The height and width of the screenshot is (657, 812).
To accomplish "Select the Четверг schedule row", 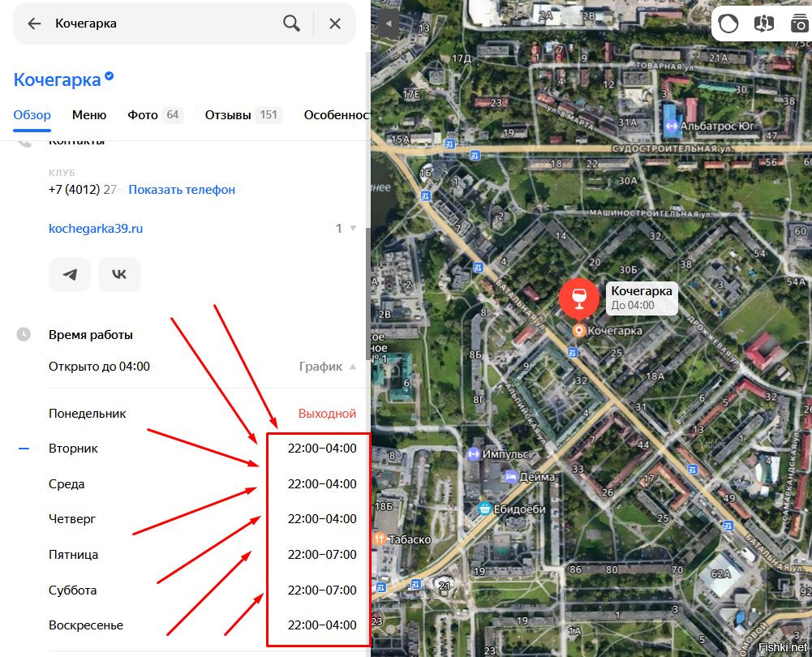I will [203, 519].
